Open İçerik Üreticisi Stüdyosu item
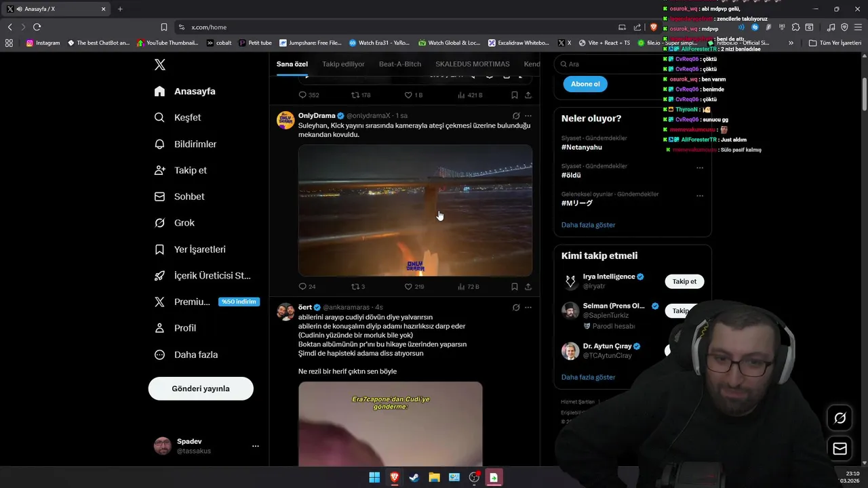 203,276
